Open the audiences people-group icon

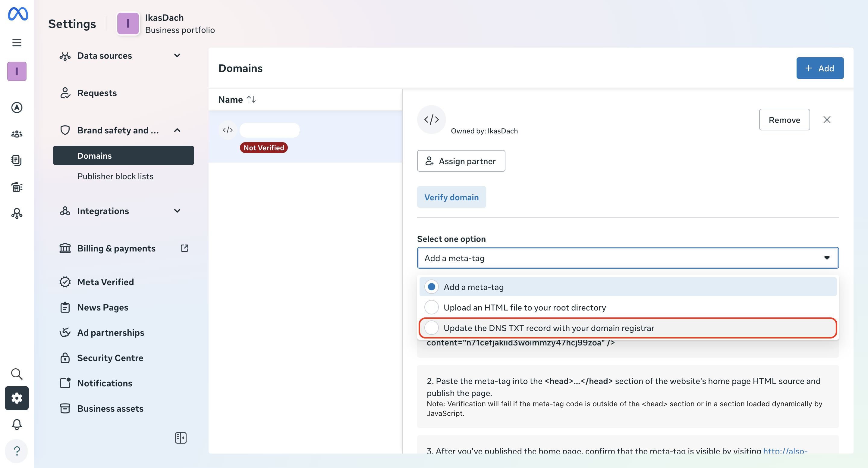(x=17, y=134)
